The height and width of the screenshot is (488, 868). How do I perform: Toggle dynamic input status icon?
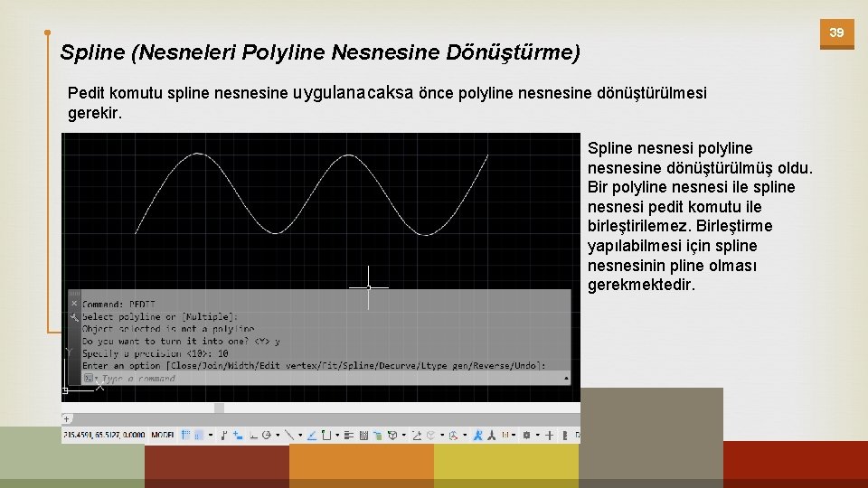pyautogui.click(x=238, y=436)
